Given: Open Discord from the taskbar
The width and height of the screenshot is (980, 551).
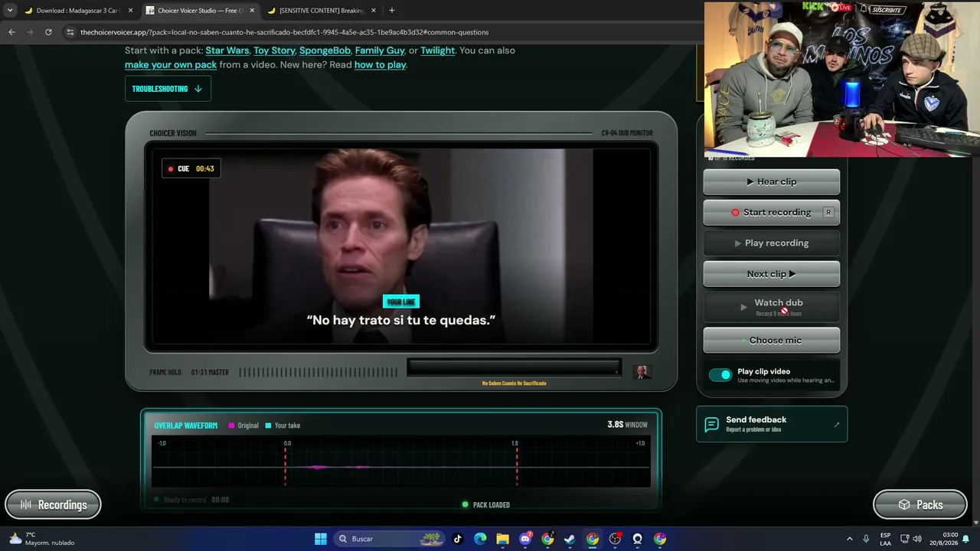Looking at the screenshot, I should [525, 539].
